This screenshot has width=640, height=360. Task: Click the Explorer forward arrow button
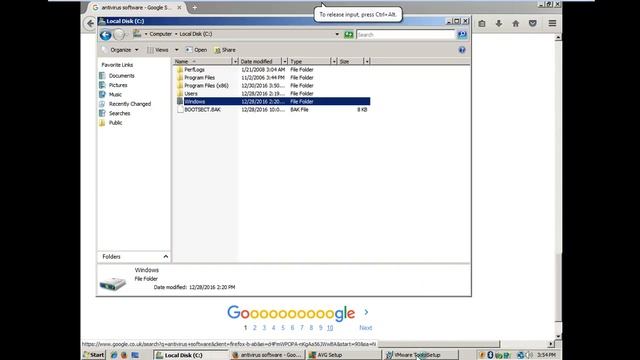(119, 35)
